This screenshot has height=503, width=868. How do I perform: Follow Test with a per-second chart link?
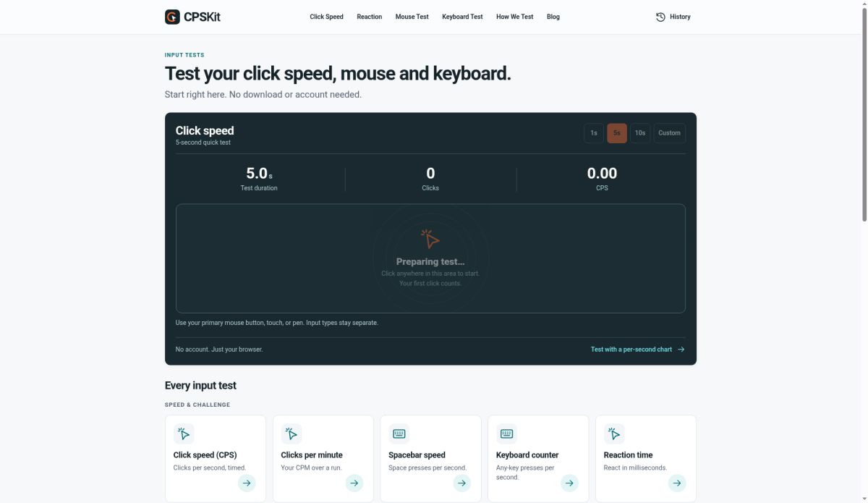(x=637, y=350)
